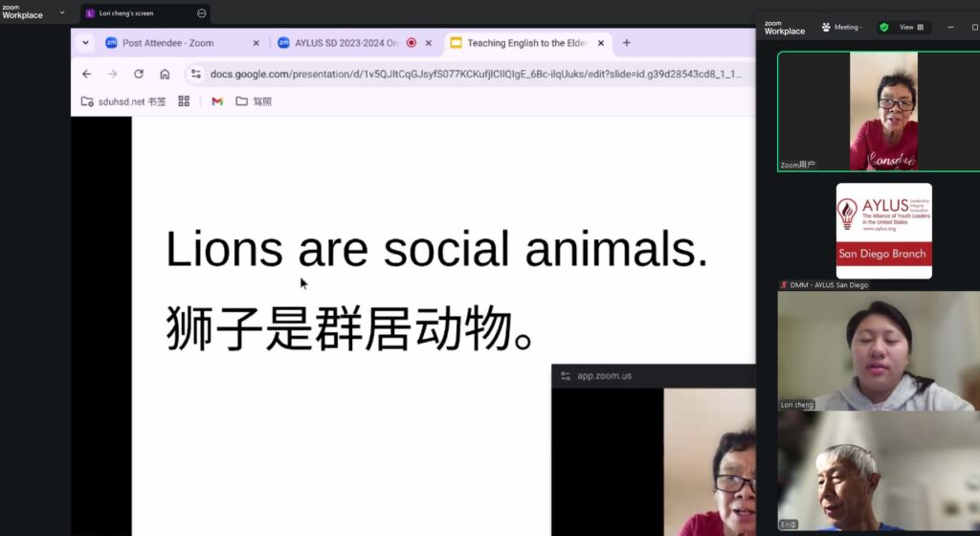
Task: Expand the Zoom Workplace dropdown chevron
Action: (62, 13)
